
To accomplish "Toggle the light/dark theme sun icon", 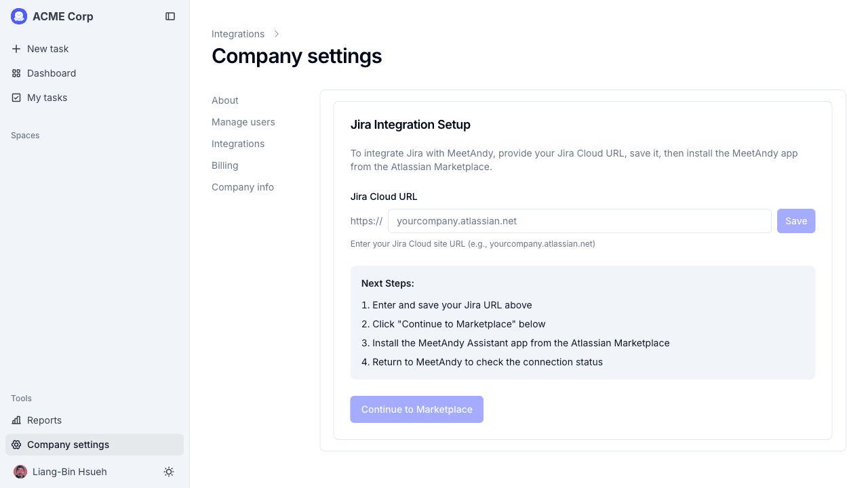I will point(169,472).
